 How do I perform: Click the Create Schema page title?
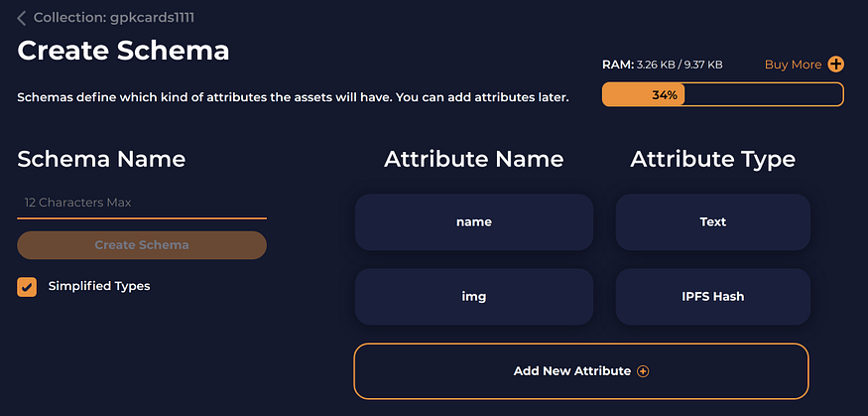(123, 51)
